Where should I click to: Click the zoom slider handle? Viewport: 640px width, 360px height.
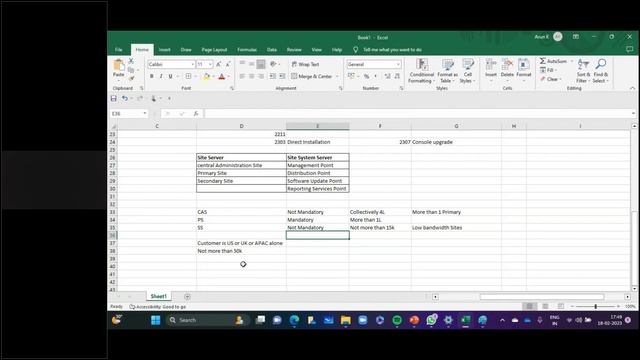(596, 306)
